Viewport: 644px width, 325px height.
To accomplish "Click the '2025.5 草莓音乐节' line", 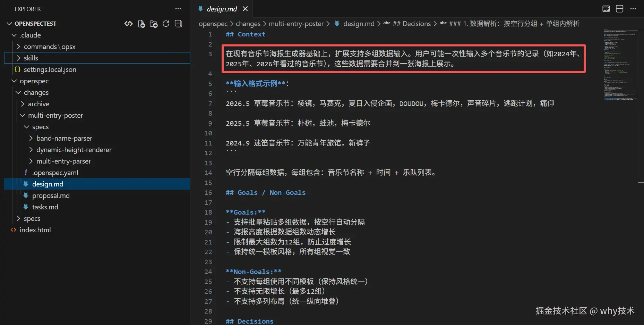I will 298,123.
